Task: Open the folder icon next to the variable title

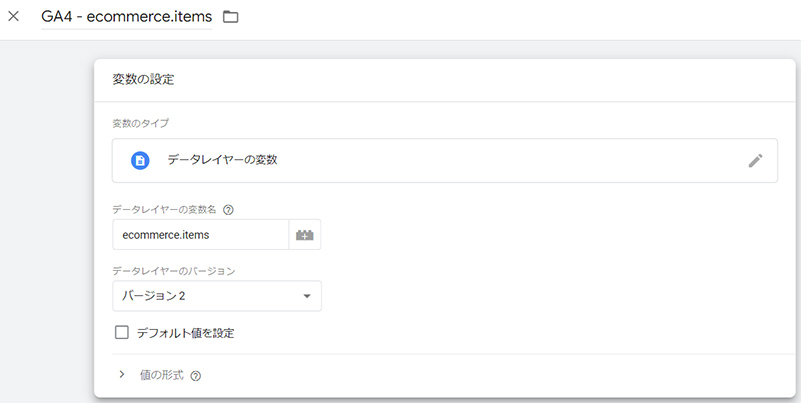Action: [230, 17]
